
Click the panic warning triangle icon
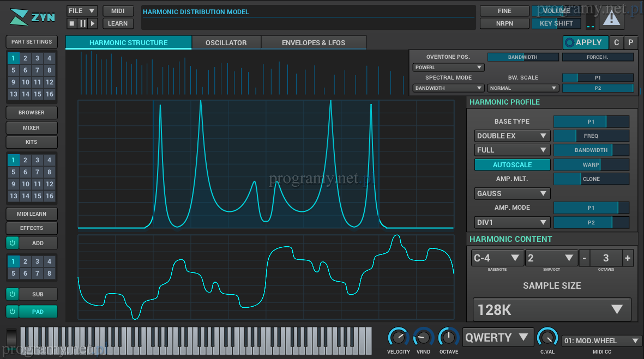tap(611, 19)
